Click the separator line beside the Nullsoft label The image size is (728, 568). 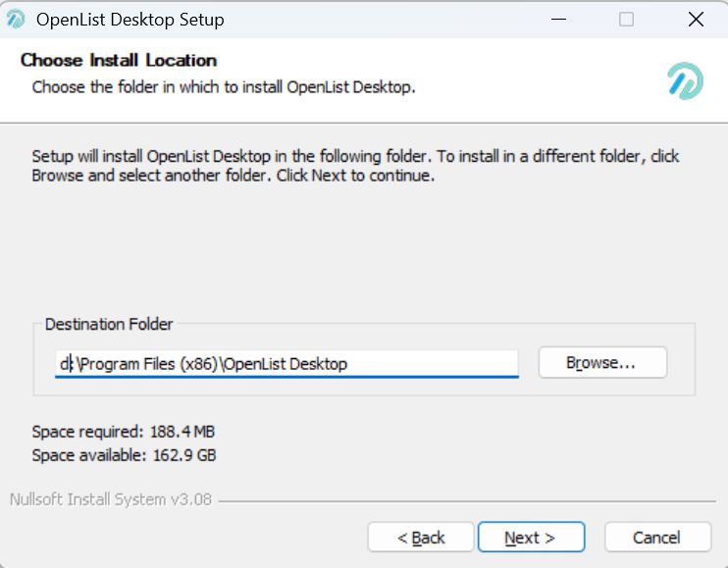pos(467,501)
